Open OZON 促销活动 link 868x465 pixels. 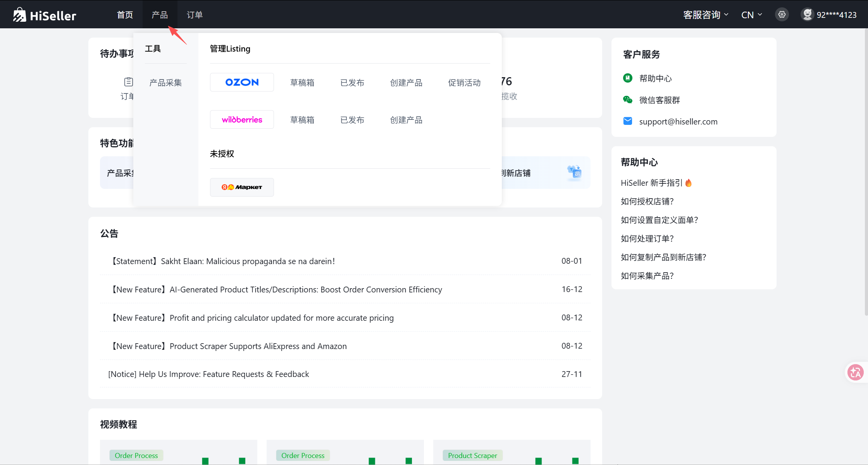click(464, 83)
